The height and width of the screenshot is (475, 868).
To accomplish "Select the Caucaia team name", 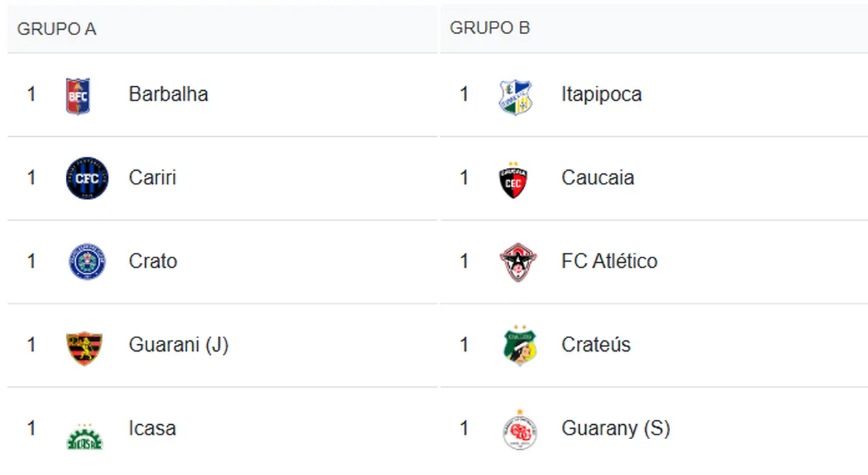I will pyautogui.click(x=598, y=178).
